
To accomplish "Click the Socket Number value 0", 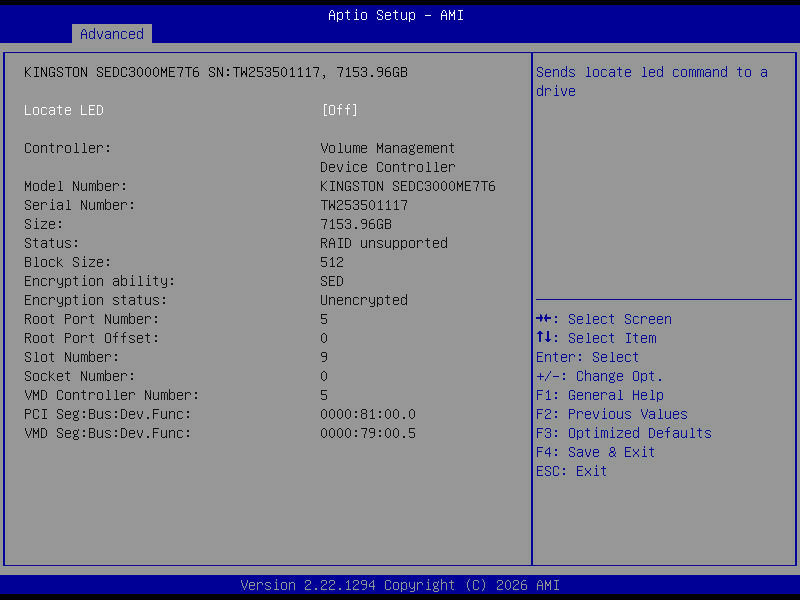I will coord(324,376).
